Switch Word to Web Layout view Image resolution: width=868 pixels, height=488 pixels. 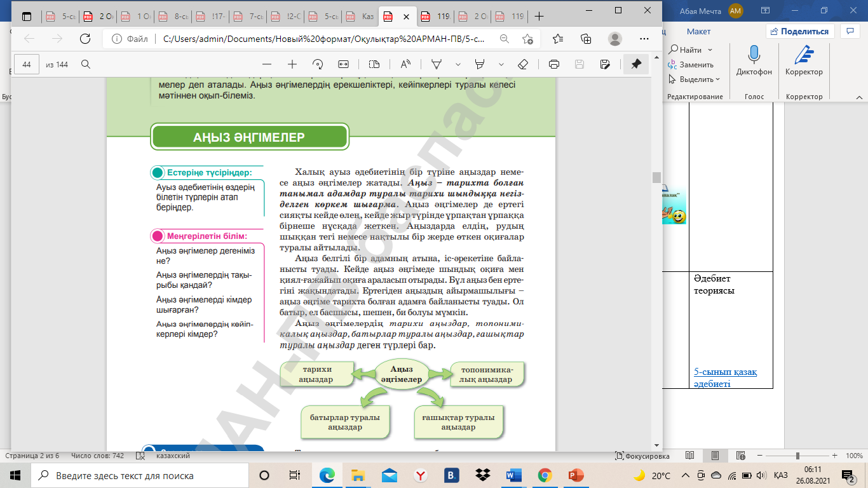[740, 456]
